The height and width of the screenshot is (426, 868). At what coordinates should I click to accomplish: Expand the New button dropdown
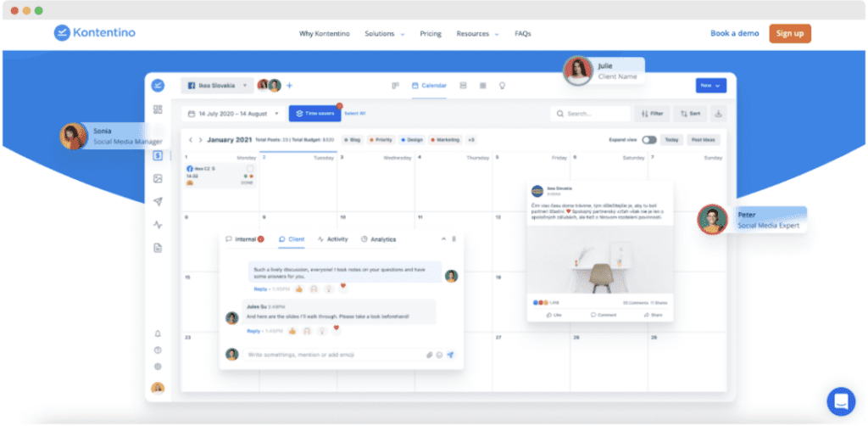click(x=711, y=86)
